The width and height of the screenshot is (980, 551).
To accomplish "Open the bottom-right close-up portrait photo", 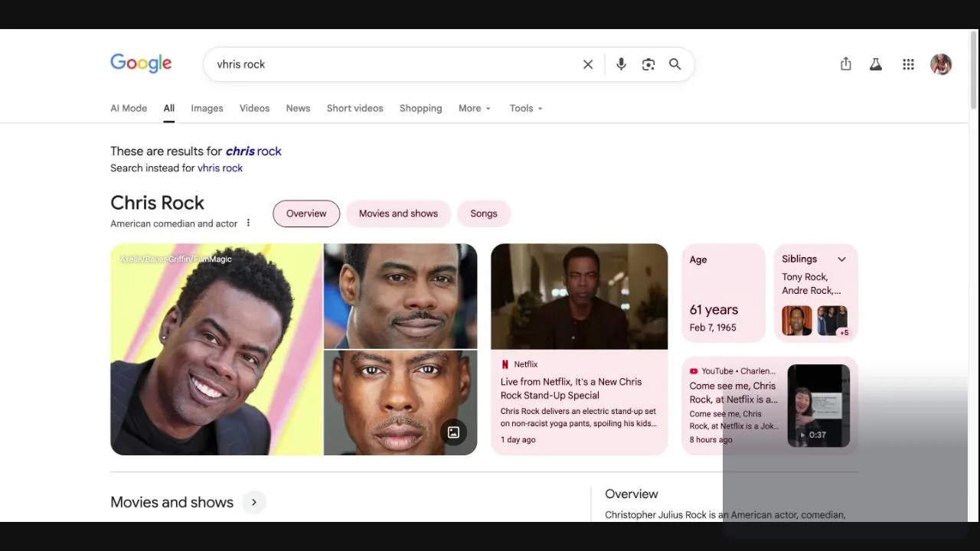I will click(400, 403).
